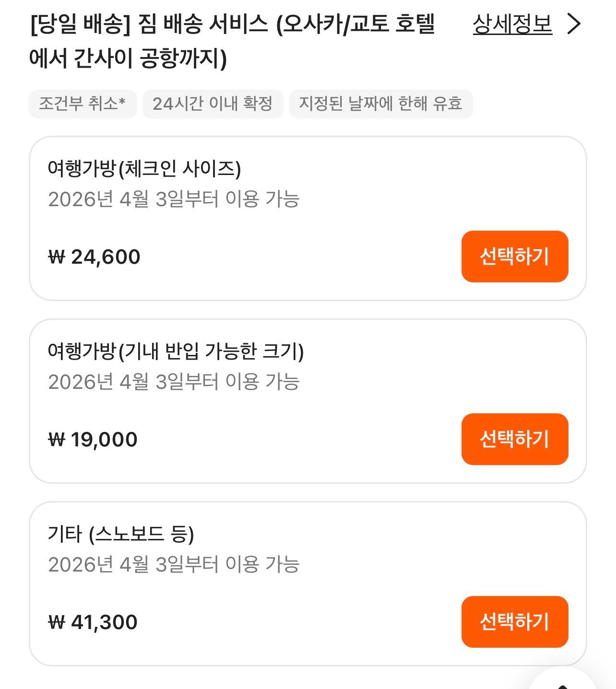Click the availability date under 기내 반입 가능한 크기
The image size is (616, 689).
pyautogui.click(x=174, y=382)
